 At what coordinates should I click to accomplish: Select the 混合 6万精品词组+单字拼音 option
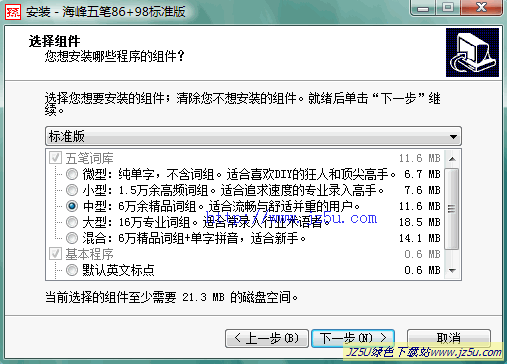72,238
